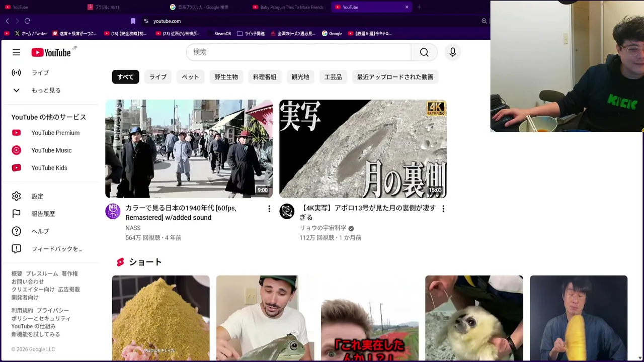644x362 pixels.
Task: Open リョウの宇宙科学 channel avatar
Action: point(287,211)
